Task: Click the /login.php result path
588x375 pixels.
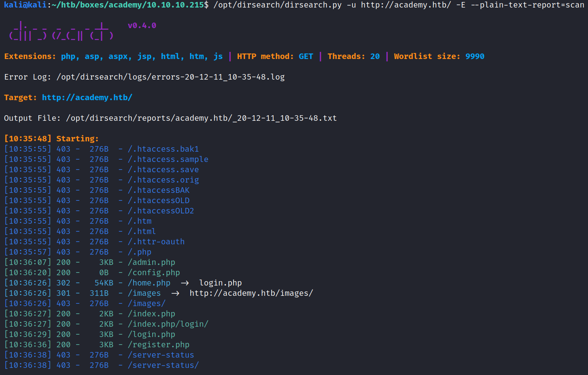Action: tap(151, 334)
